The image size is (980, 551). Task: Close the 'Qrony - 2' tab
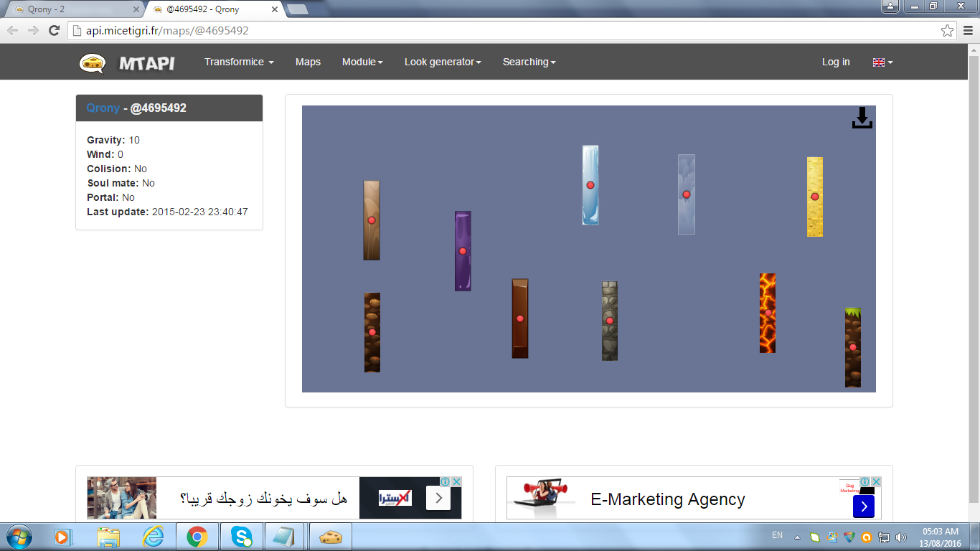[136, 9]
